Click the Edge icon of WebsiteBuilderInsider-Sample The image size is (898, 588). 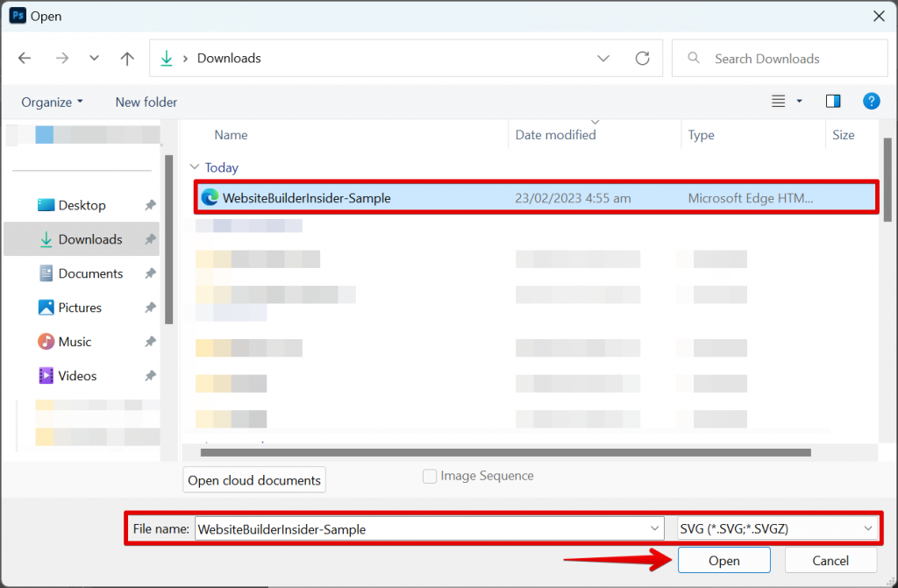click(x=210, y=197)
